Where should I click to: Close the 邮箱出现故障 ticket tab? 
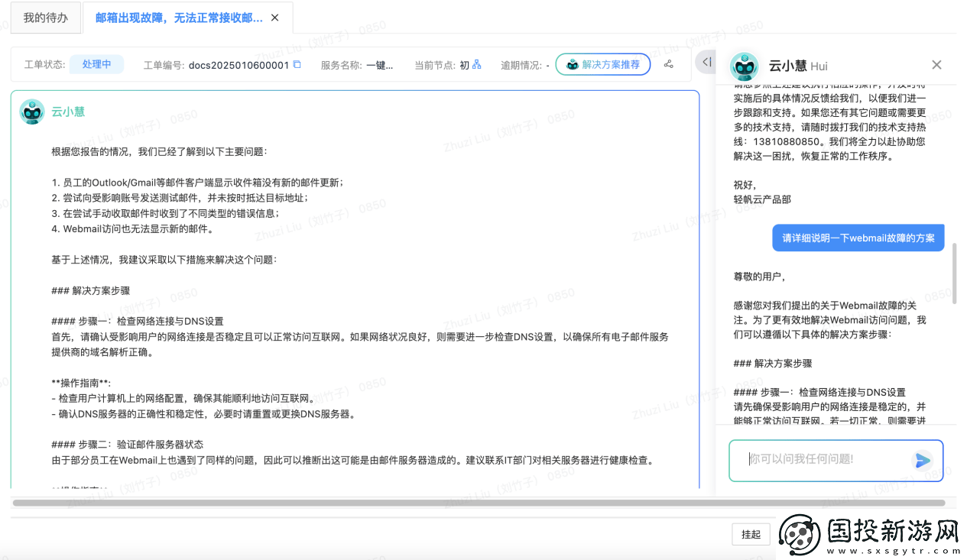(275, 18)
